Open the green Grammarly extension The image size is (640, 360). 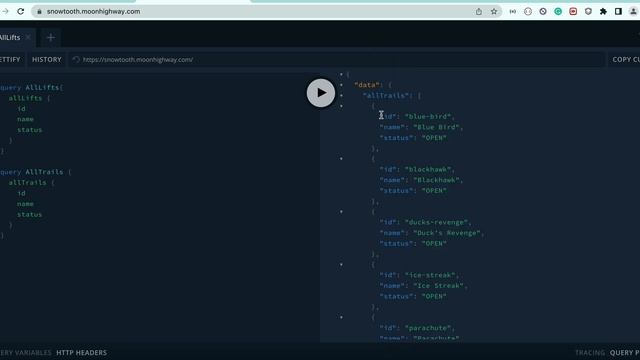[558, 11]
